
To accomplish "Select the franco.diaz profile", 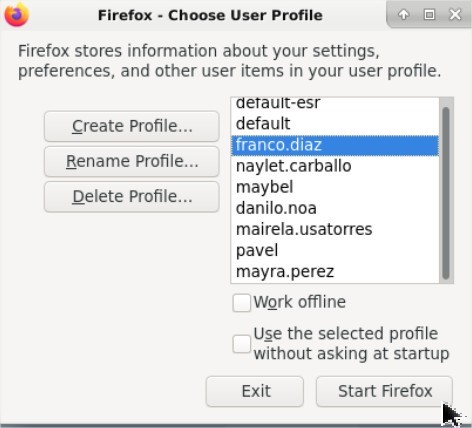I will (335, 145).
